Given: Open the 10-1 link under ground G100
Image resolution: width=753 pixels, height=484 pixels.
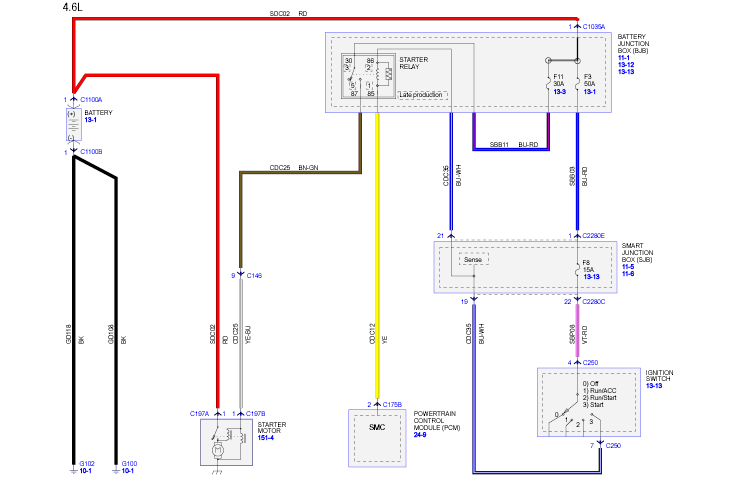Looking at the screenshot, I should pos(127,471).
